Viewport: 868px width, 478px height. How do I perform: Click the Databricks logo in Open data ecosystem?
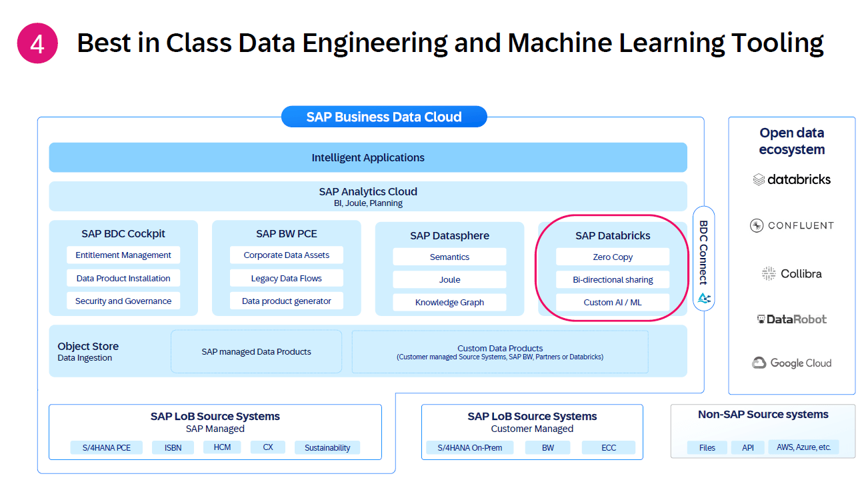pyautogui.click(x=791, y=179)
